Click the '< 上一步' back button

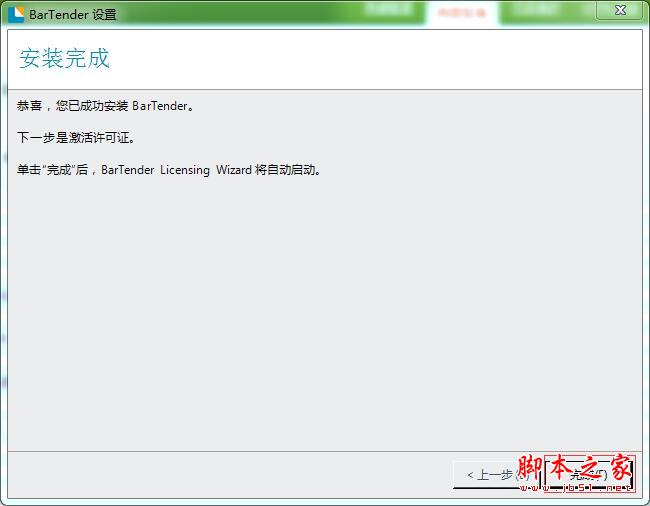pyautogui.click(x=497, y=475)
